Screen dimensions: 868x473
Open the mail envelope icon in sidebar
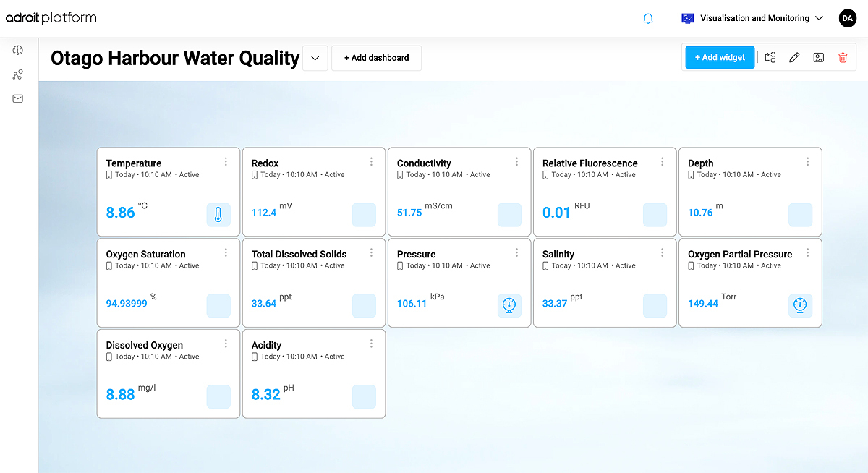tap(18, 99)
